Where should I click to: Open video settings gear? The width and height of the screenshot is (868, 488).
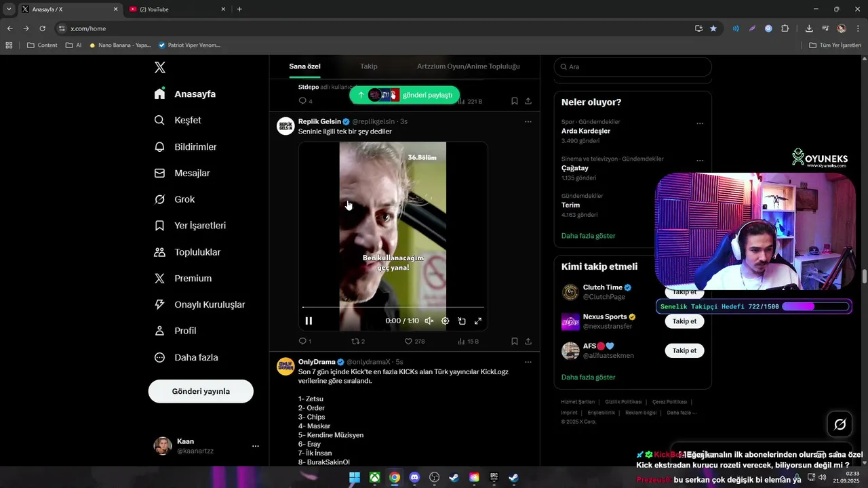(x=445, y=321)
